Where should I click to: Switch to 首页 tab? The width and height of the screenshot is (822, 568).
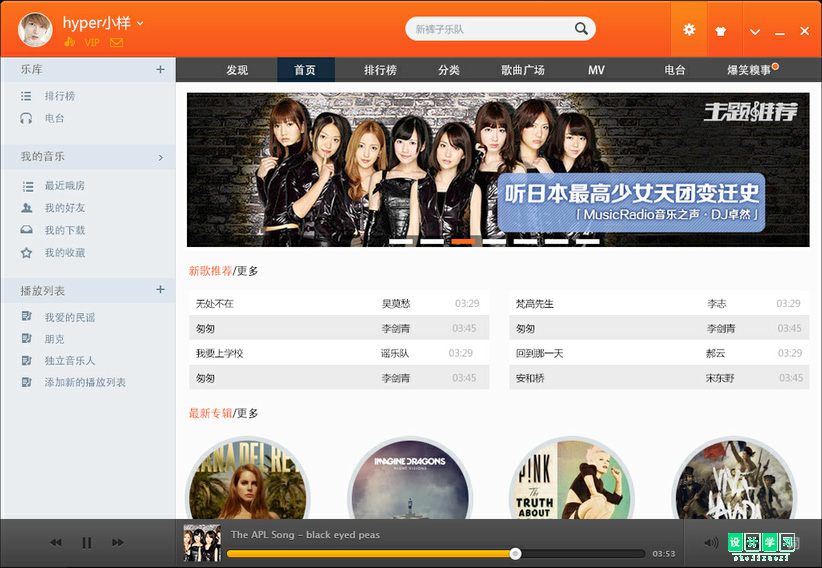(305, 70)
